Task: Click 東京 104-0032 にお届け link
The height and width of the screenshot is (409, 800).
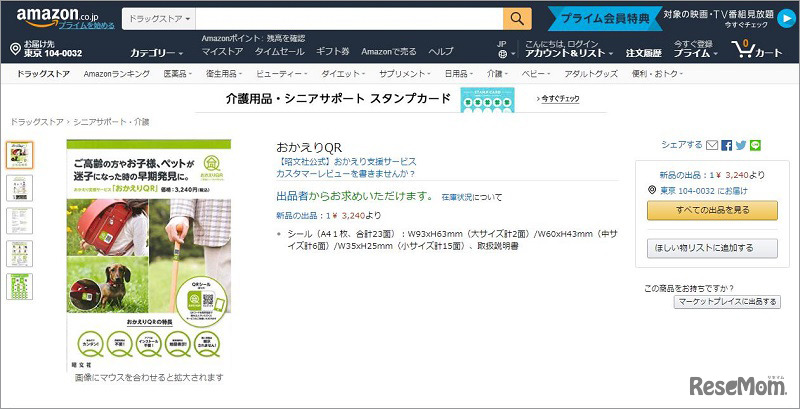Action: point(704,191)
